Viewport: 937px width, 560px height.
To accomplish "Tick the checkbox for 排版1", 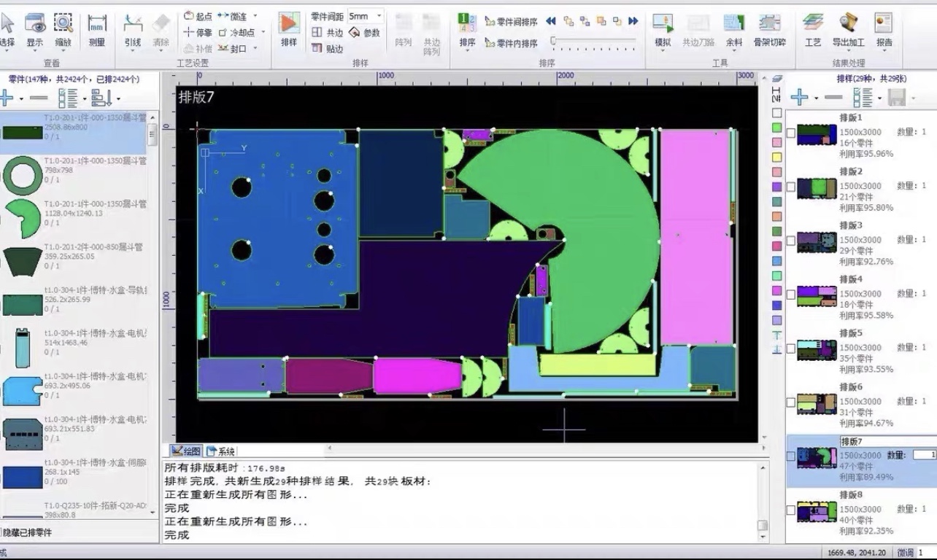I will tap(790, 133).
